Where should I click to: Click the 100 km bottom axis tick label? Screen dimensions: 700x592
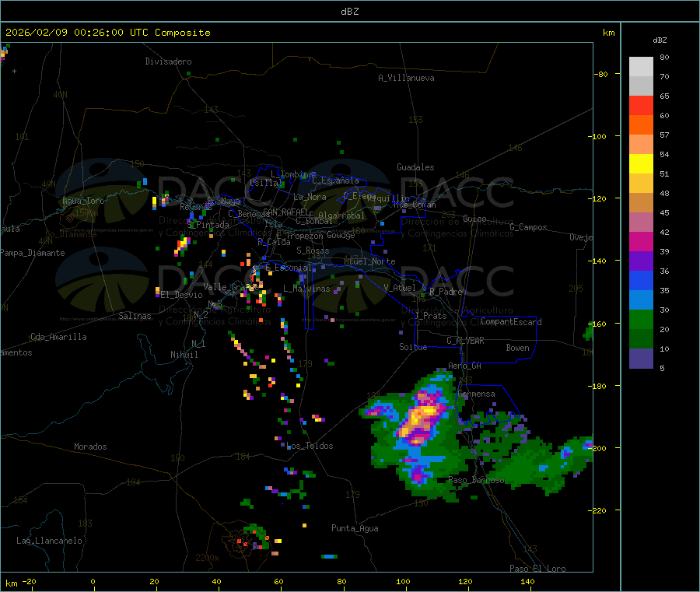[403, 581]
